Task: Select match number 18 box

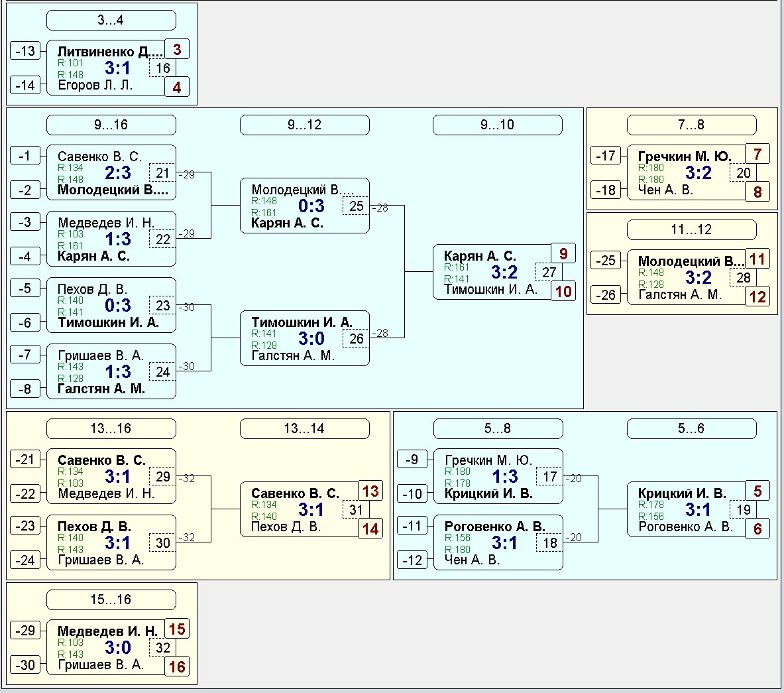Action: 549,543
